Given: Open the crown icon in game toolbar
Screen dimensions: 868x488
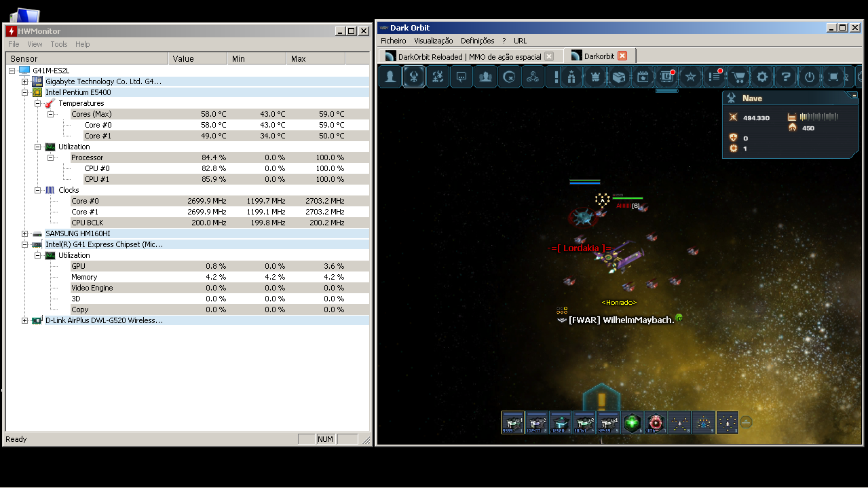Looking at the screenshot, I should click(595, 77).
